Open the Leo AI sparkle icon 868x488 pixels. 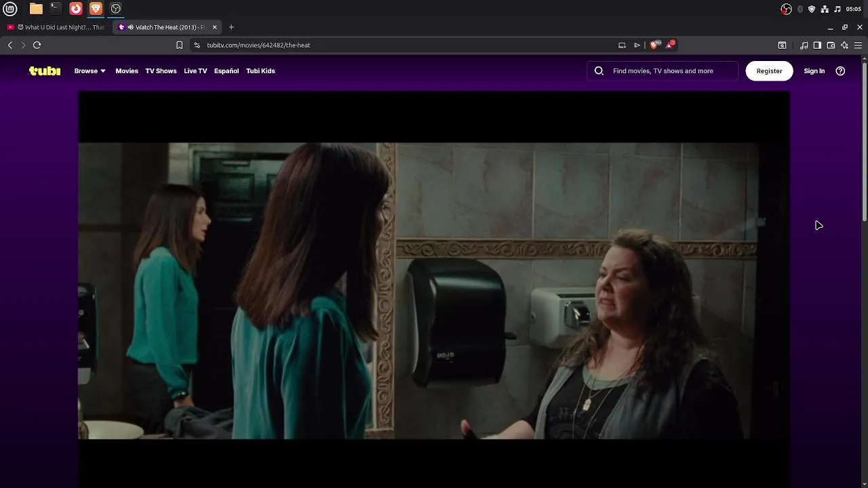(844, 45)
